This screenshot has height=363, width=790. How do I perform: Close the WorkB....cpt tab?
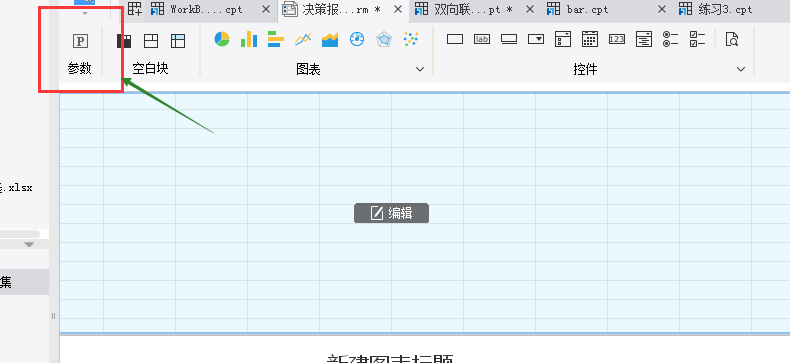click(267, 9)
